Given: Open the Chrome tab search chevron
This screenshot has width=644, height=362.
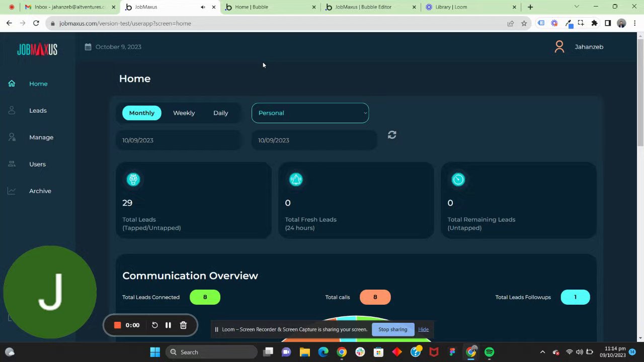Looking at the screenshot, I should (x=577, y=7).
